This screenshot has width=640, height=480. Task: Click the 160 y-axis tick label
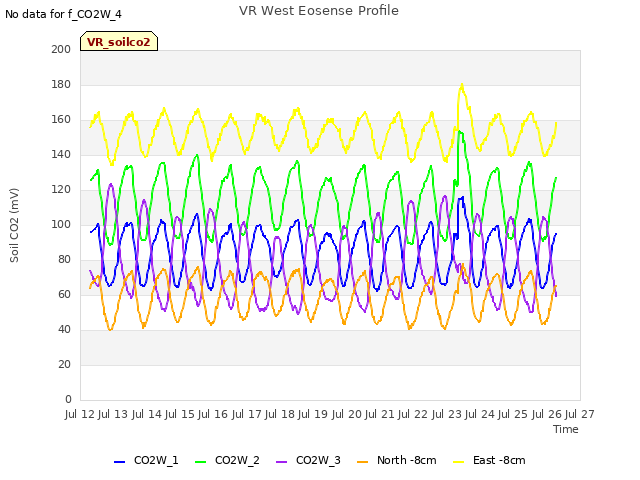pyautogui.click(x=61, y=120)
